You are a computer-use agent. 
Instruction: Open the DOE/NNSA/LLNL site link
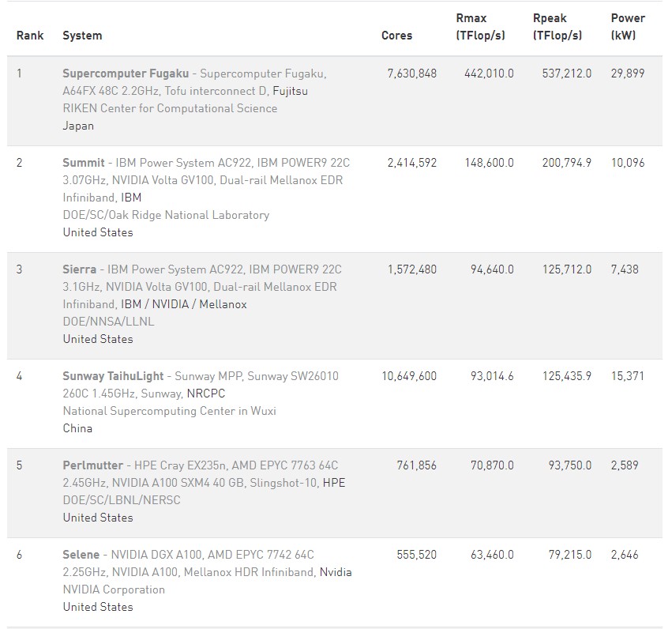[109, 322]
